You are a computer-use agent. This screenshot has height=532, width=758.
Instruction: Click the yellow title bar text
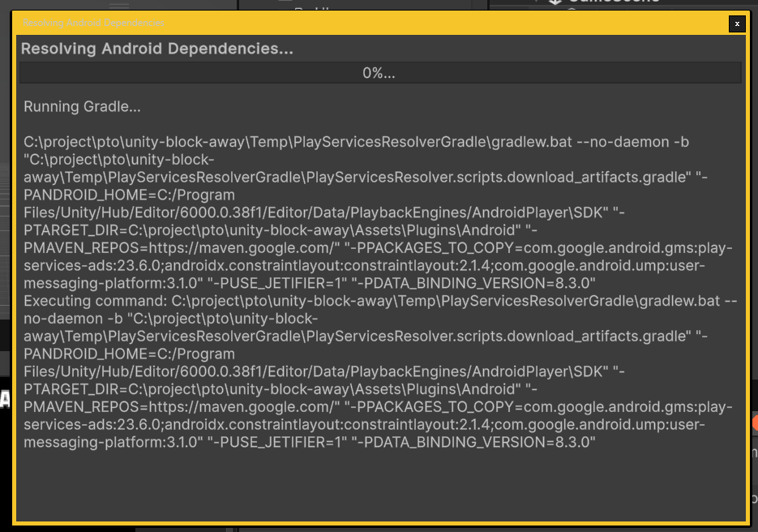[93, 23]
